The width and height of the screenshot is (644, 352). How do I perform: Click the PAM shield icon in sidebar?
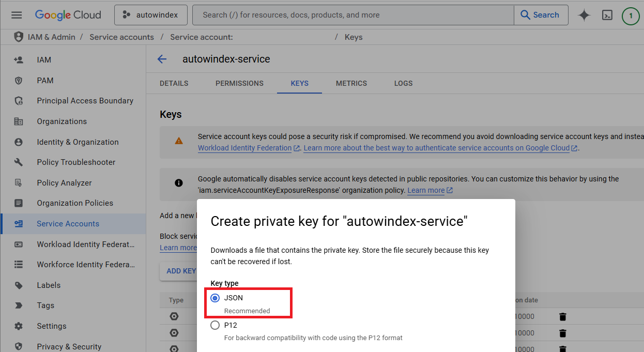(x=19, y=81)
